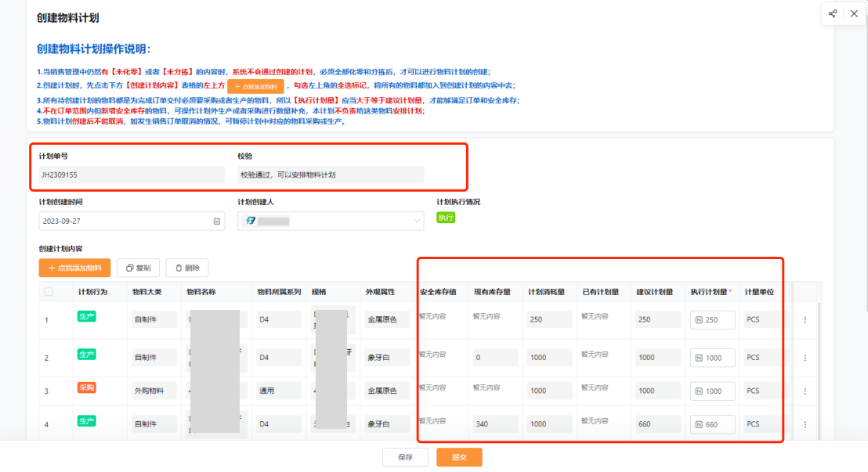
Task: Click the 保存 save button
Action: (x=405, y=457)
